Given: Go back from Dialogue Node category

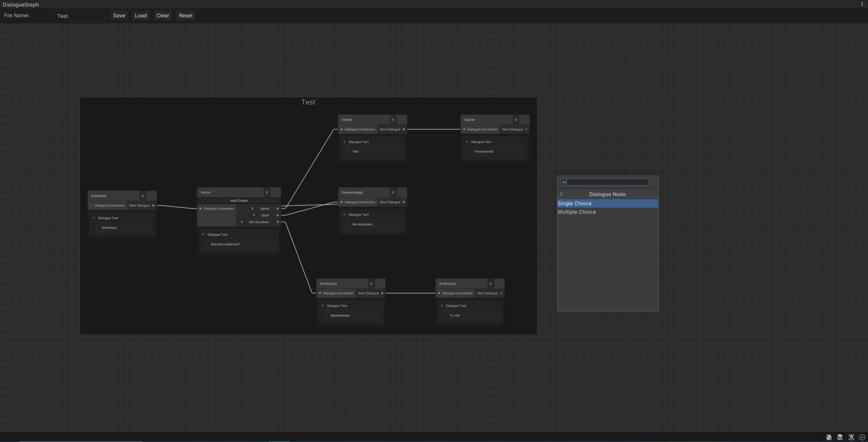Looking at the screenshot, I should [561, 194].
